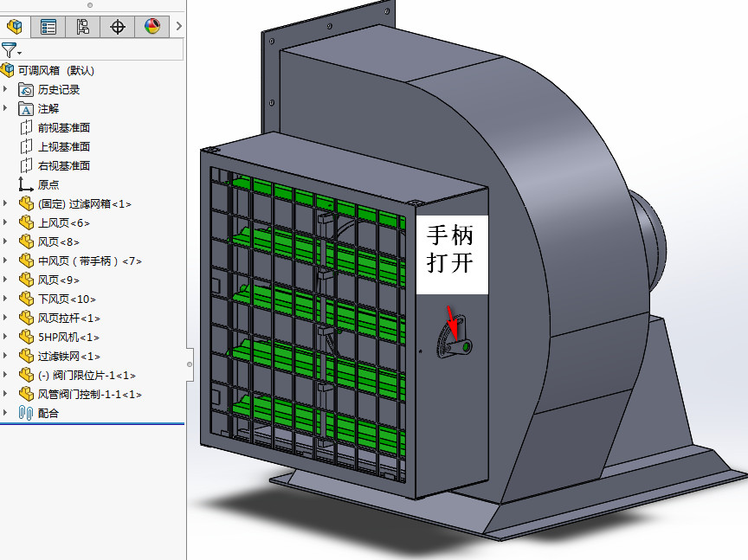The width and height of the screenshot is (748, 560).
Task: Click the 5HP风机<1> part icon
Action: pos(26,338)
